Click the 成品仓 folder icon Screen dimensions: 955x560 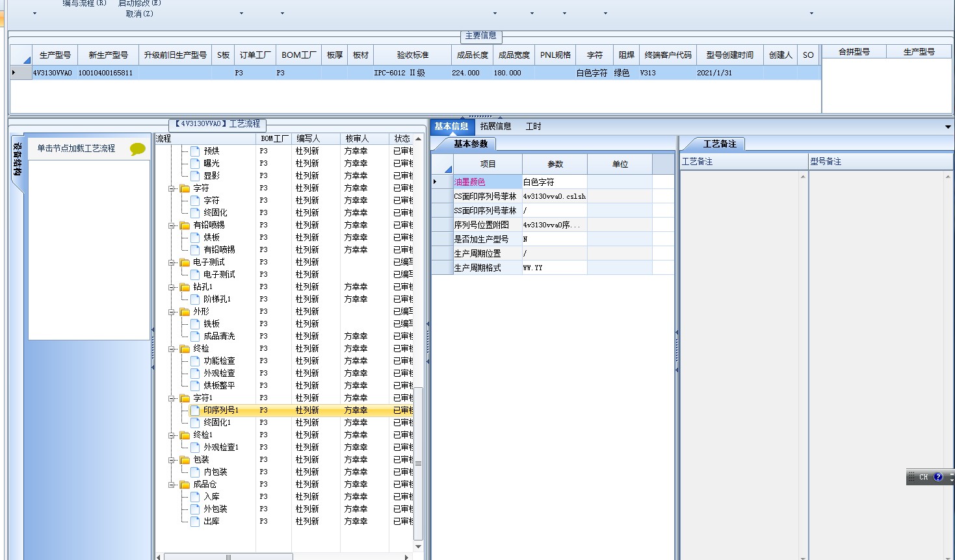(185, 485)
